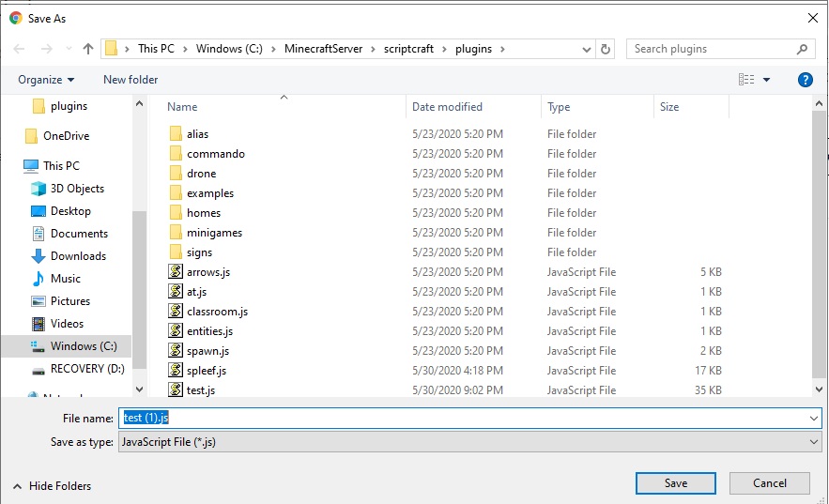Screen dimensions: 829x504
Task: Select MinecraftServer in the address bar
Action: [x=323, y=49]
